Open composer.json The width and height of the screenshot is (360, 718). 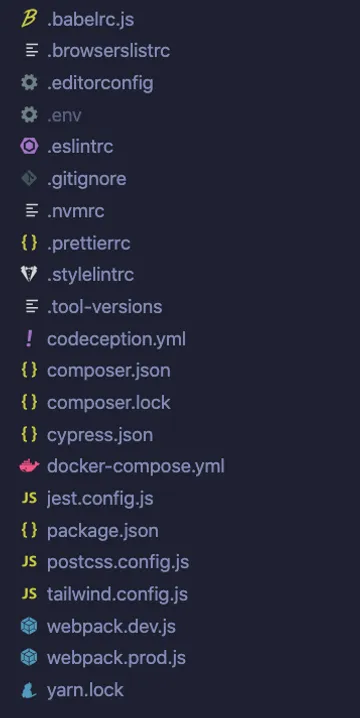click(x=109, y=370)
